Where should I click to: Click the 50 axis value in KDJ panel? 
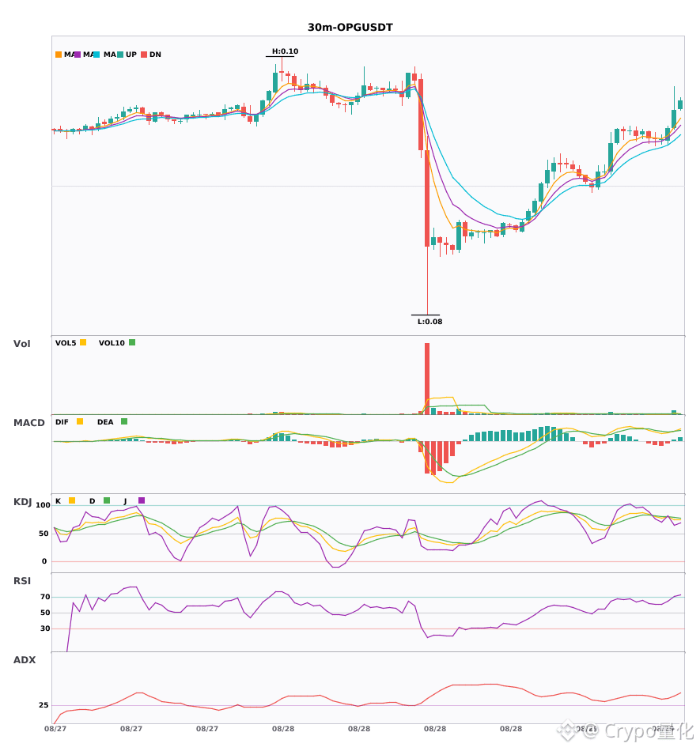tap(44, 534)
